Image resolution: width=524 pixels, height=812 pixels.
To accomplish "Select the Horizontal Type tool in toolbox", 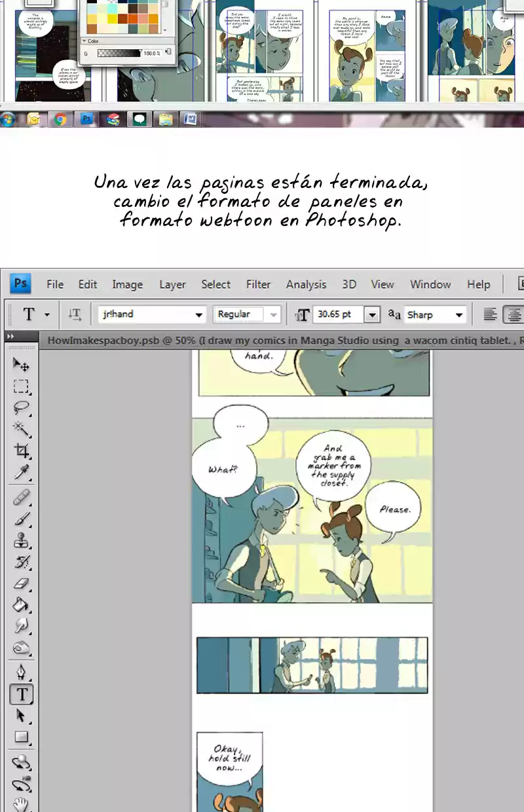I will tap(22, 694).
